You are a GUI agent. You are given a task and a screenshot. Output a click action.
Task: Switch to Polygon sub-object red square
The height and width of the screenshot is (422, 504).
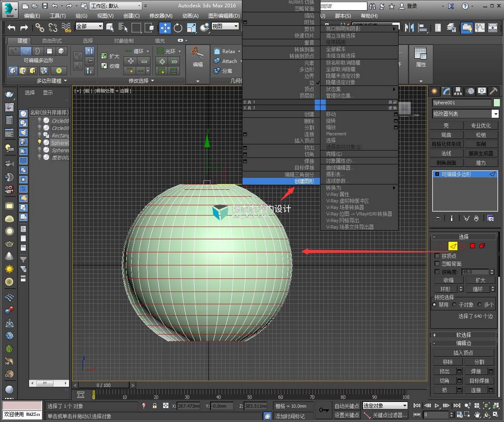point(472,246)
